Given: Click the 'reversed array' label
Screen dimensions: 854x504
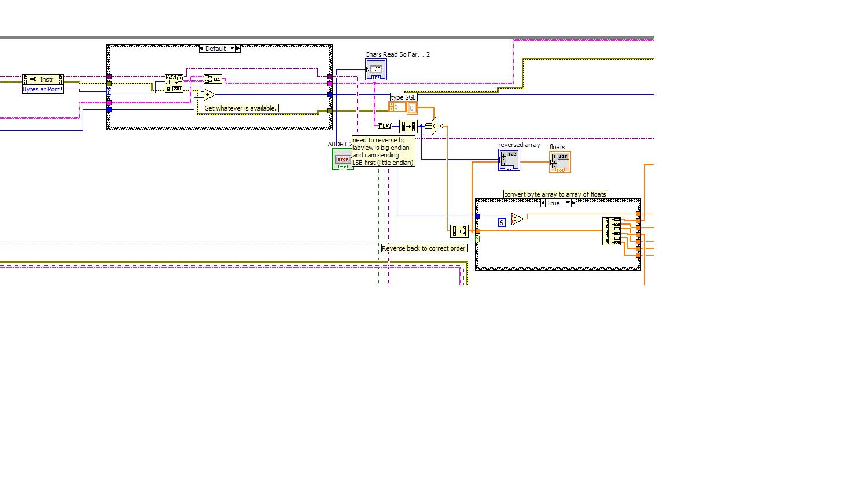Looking at the screenshot, I should (519, 145).
